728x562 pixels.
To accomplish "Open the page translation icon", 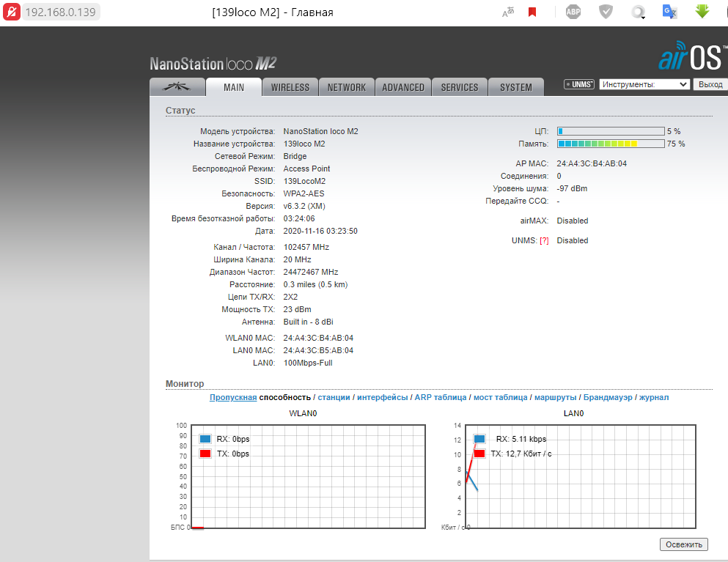I will (508, 12).
